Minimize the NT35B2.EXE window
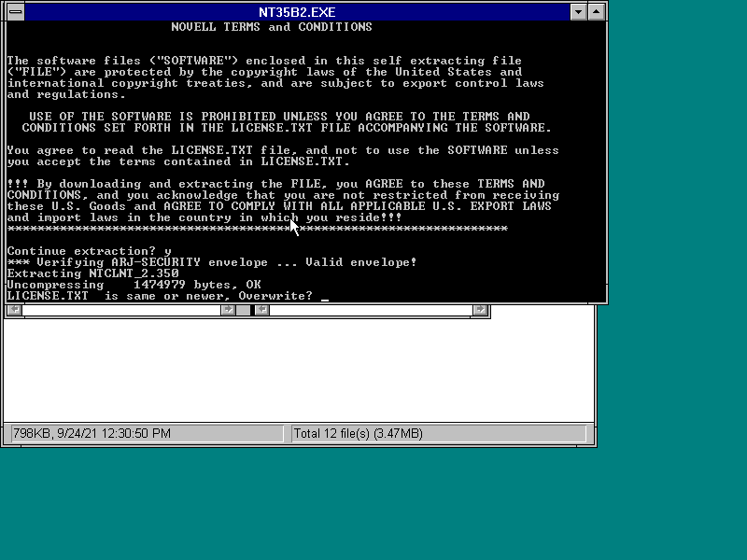 (578, 12)
